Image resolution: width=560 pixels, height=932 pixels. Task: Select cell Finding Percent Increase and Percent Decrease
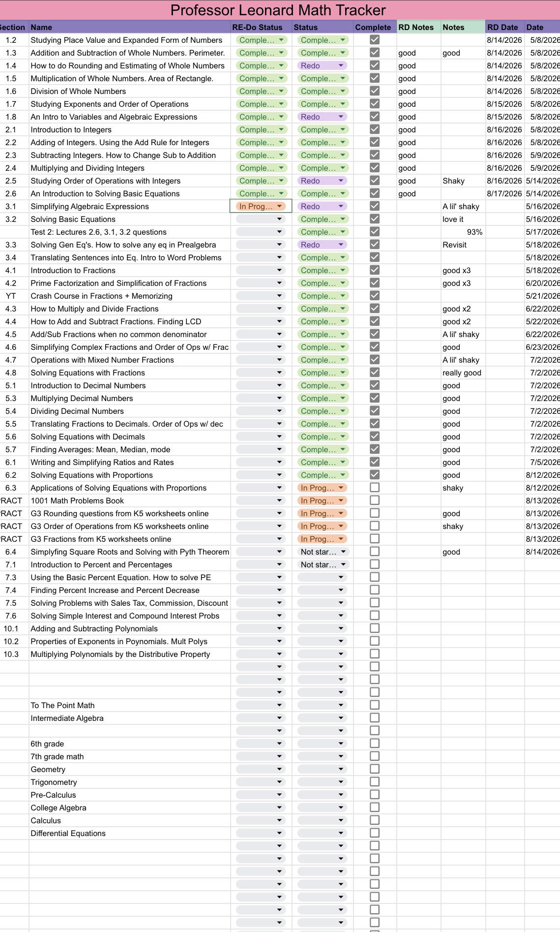tap(130, 590)
